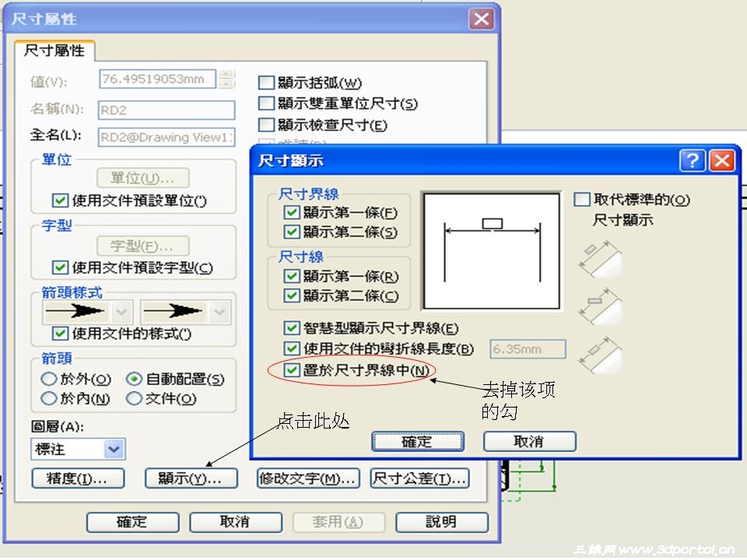Click 確定 in the 尺寸屬性 dialog

(x=133, y=523)
